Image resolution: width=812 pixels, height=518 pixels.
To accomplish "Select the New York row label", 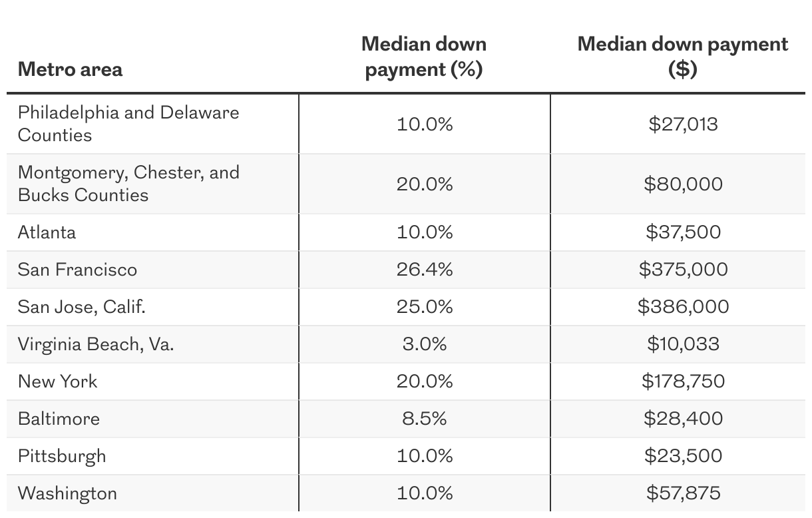I will (57, 382).
